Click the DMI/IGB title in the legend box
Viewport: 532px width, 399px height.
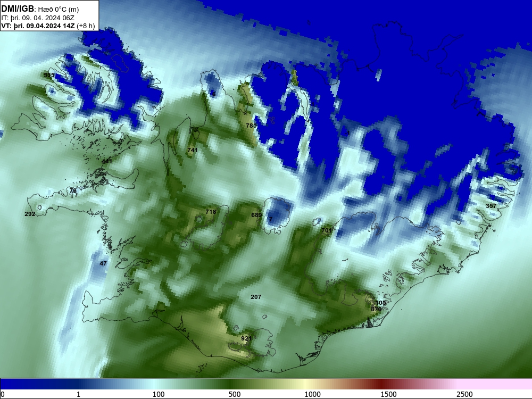[x=18, y=9]
